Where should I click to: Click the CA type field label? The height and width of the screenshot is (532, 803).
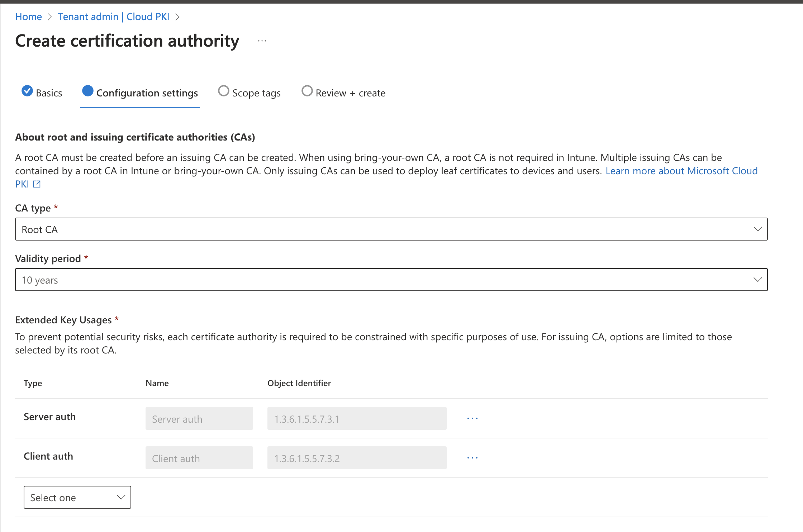pyautogui.click(x=33, y=208)
